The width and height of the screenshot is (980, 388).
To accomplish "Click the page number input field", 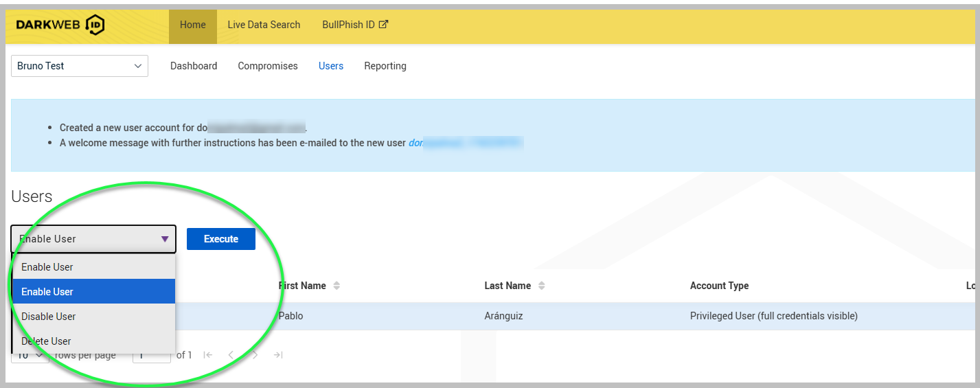I will 152,356.
